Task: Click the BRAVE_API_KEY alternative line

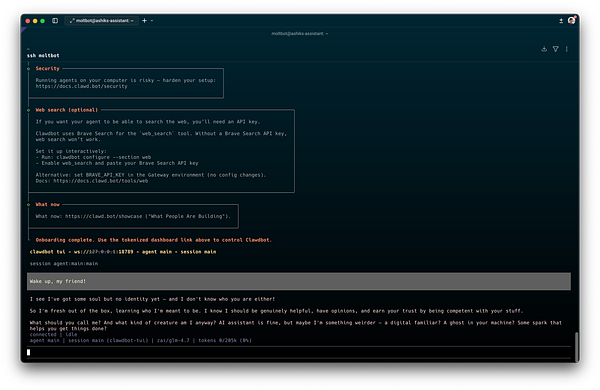Action: (x=151, y=175)
